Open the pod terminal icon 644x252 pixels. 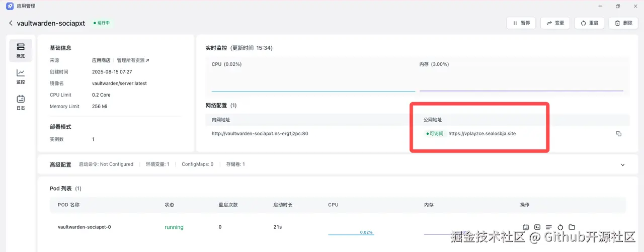[537, 227]
